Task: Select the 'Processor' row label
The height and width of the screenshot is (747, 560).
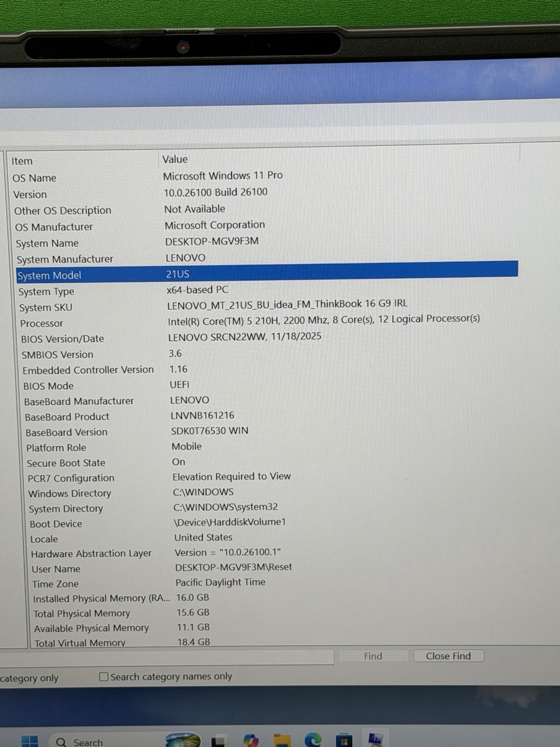Action: tap(42, 324)
